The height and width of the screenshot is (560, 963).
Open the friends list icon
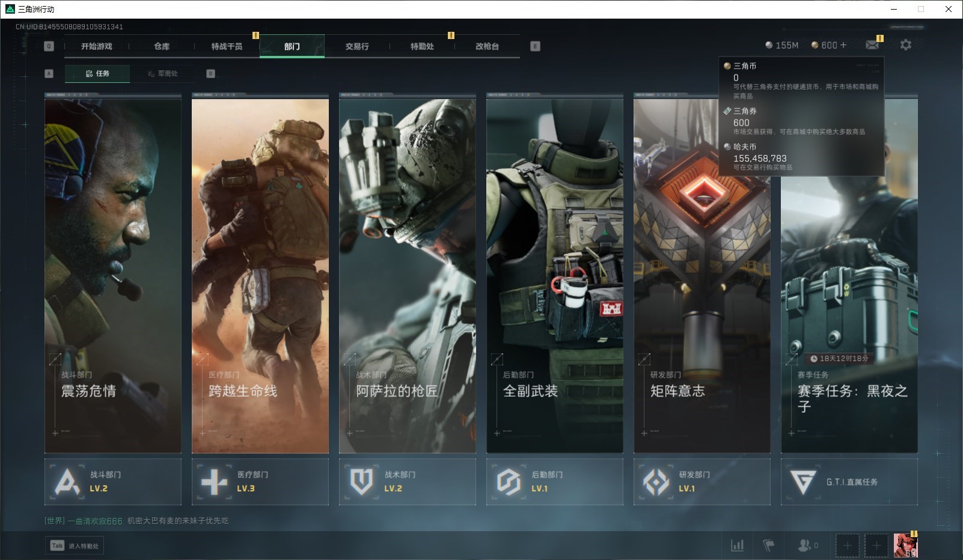click(807, 546)
